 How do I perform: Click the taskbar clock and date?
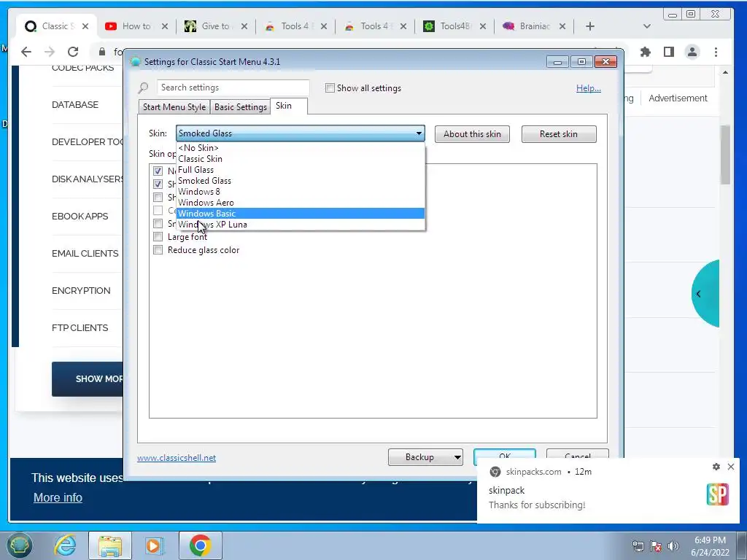[x=710, y=546]
